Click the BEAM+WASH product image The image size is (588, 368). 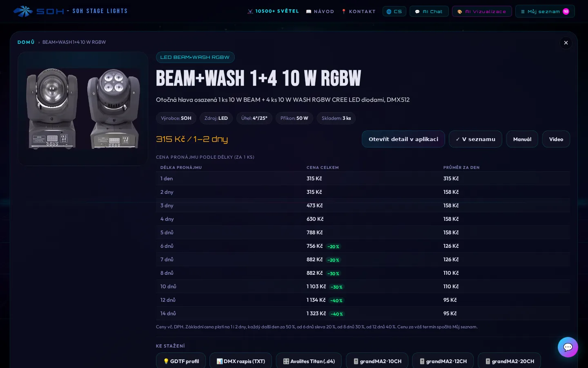pos(83,109)
